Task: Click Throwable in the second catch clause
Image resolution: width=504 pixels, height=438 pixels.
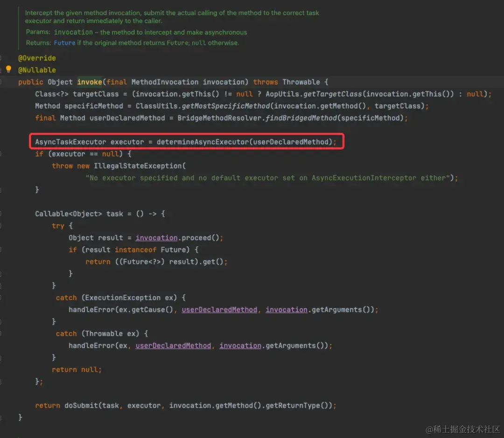Action: pyautogui.click(x=104, y=333)
